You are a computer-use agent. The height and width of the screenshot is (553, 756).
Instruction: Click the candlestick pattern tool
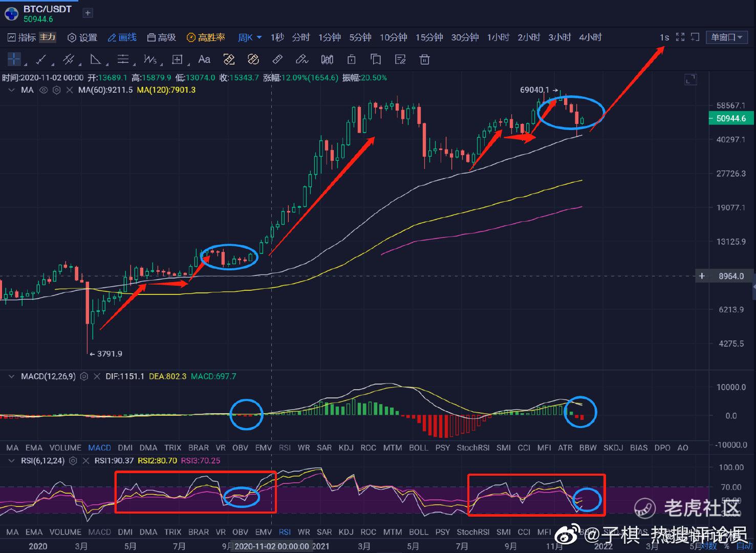tap(327, 59)
